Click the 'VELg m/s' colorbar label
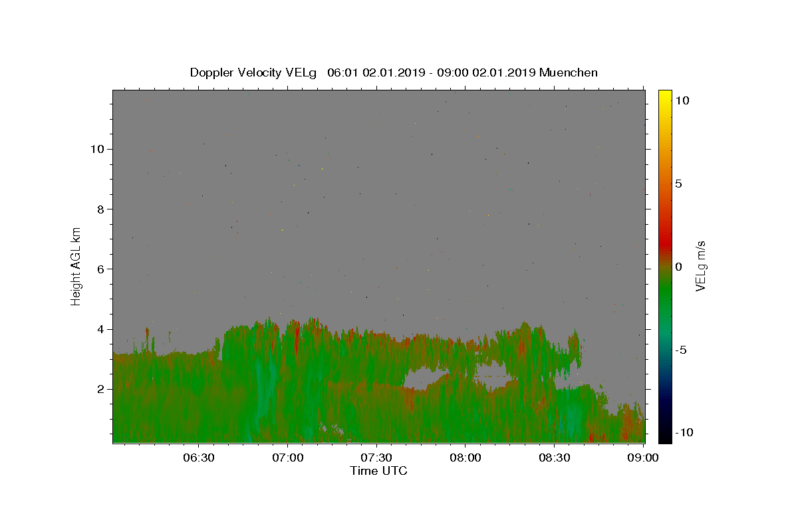This screenshot has width=798, height=532. (700, 266)
